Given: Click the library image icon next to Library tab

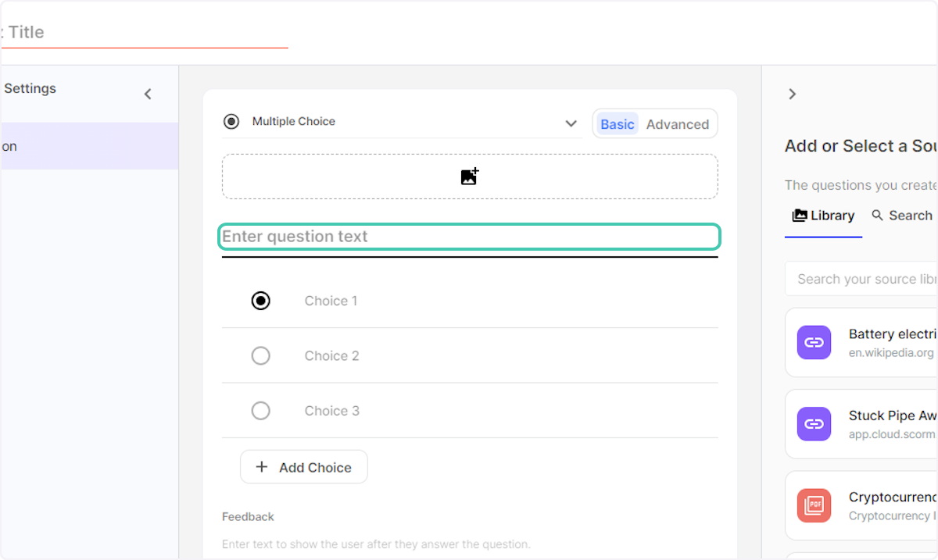Looking at the screenshot, I should [799, 215].
